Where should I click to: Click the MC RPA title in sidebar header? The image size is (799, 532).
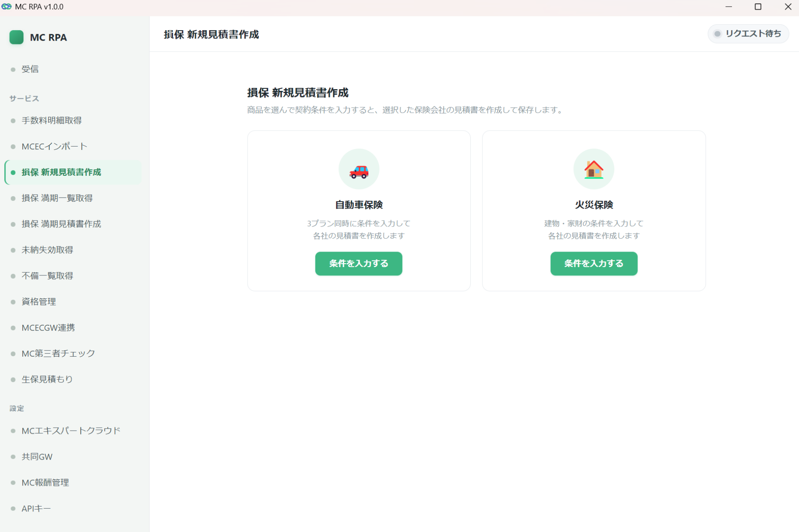[x=49, y=37]
